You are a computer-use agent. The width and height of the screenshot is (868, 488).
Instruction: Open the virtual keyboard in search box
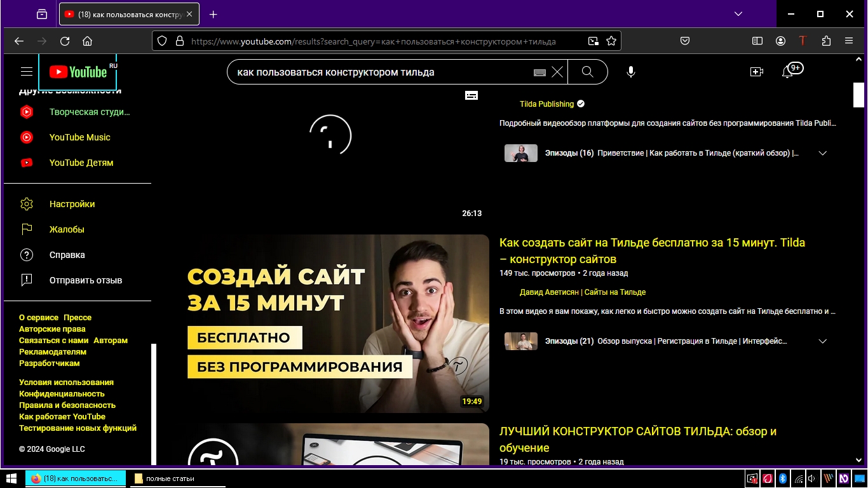tap(539, 72)
